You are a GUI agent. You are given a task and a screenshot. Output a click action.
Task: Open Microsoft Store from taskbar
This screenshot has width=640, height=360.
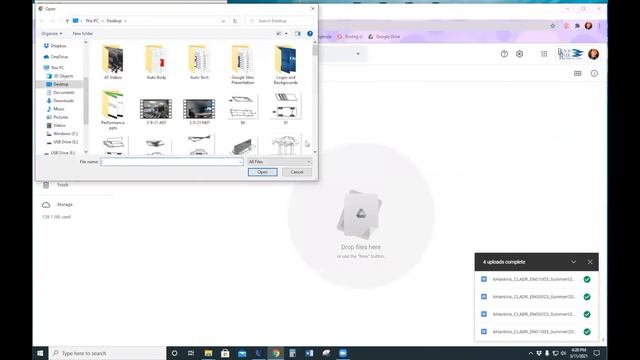tap(225, 353)
